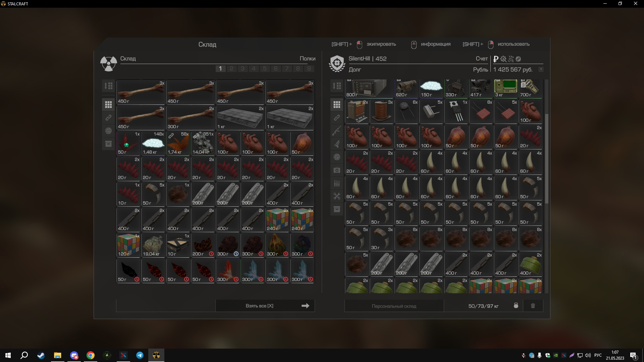
Task: Select the artifacts filter in player inventory
Action: [x=337, y=157]
